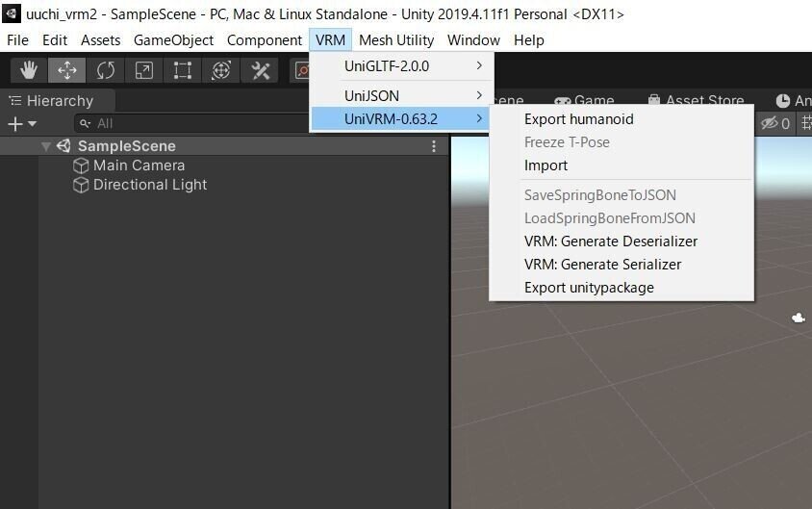The width and height of the screenshot is (812, 509).
Task: Open the File menu
Action: click(17, 39)
